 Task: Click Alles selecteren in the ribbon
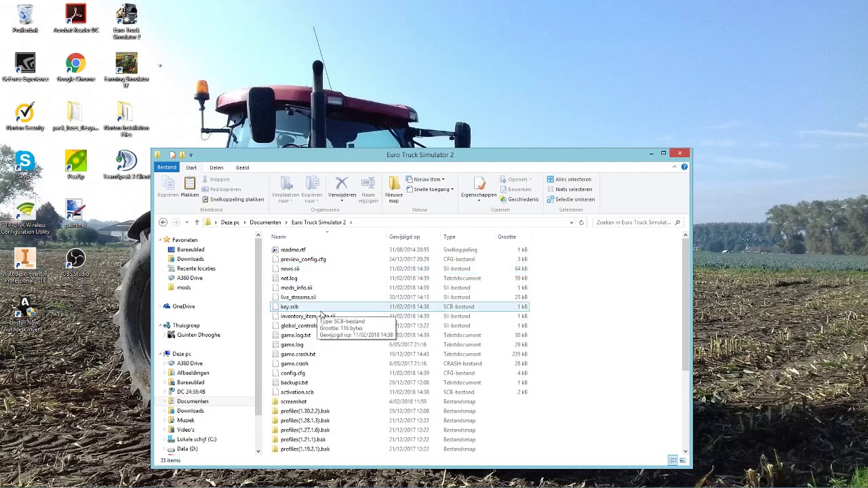coord(569,180)
